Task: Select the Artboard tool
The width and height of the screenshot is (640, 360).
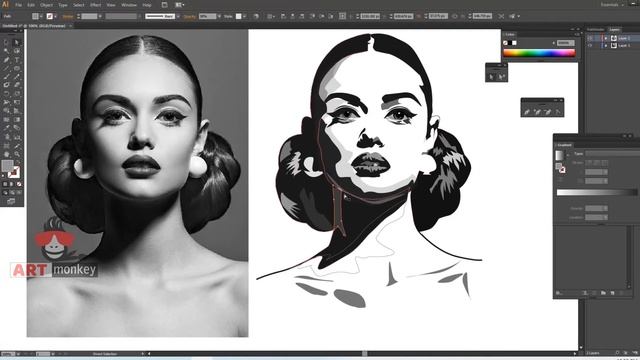Action: 6,145
